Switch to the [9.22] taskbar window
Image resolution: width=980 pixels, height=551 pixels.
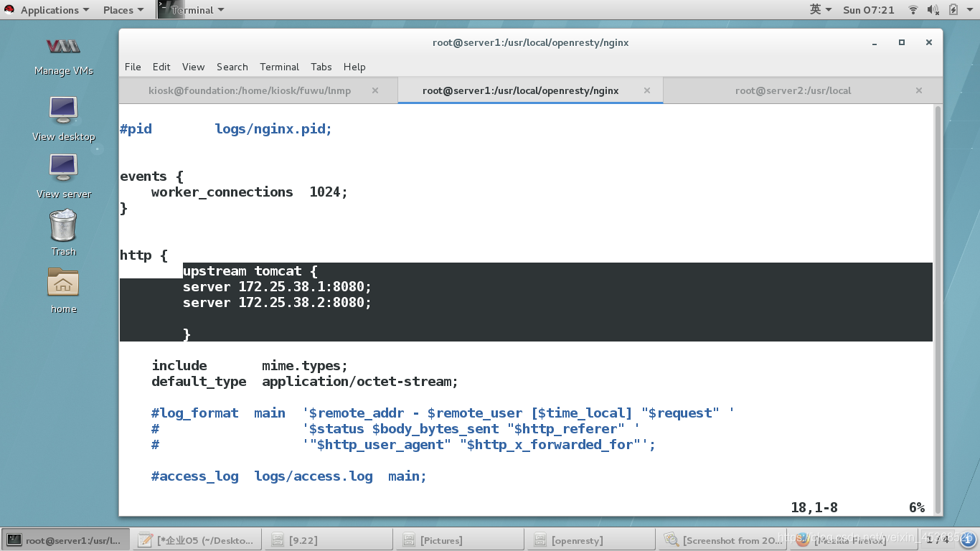(327, 540)
